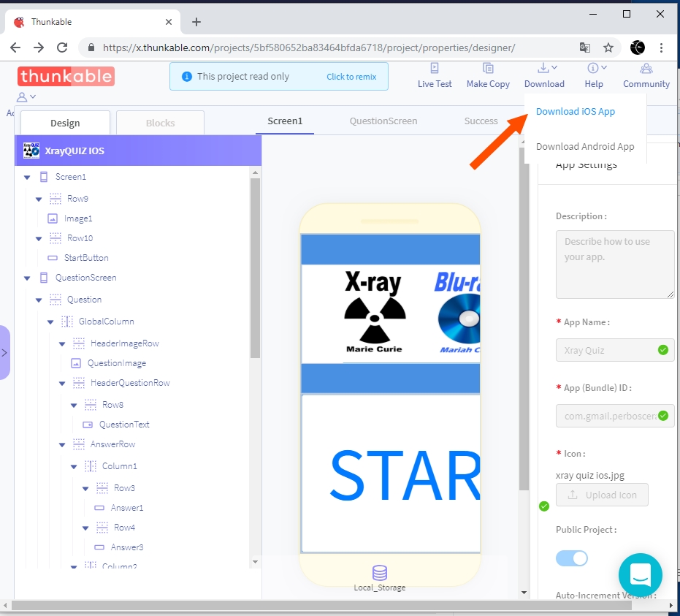
Task: Open the chat support bubble
Action: pos(640,575)
